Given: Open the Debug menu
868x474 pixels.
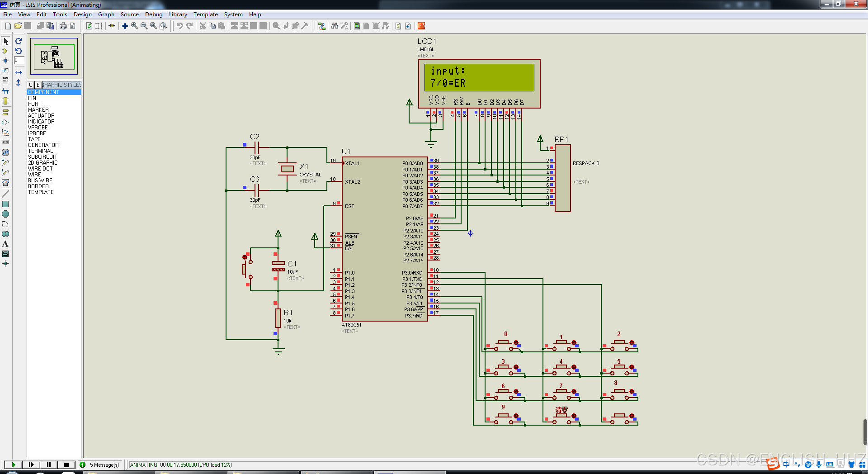Looking at the screenshot, I should [154, 14].
